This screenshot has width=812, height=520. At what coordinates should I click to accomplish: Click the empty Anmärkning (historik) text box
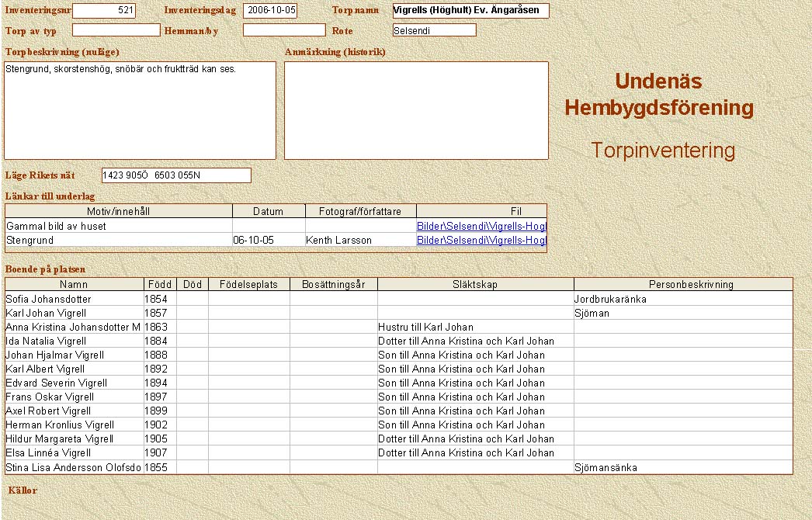(415, 110)
